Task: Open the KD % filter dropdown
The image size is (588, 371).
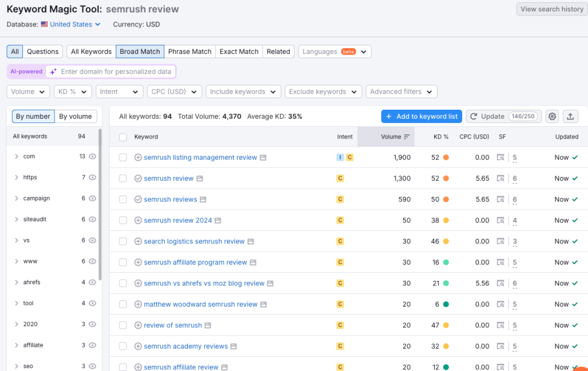Action: point(72,91)
